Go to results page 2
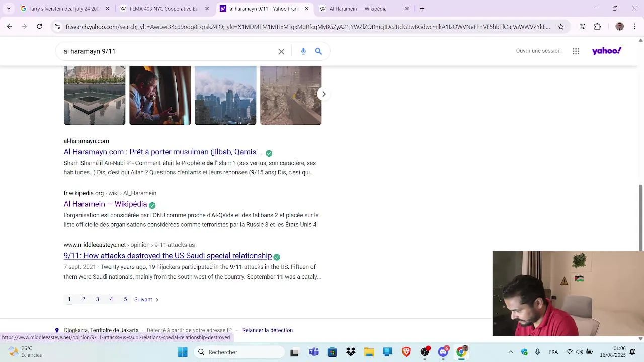Viewport: 644px width, 362px height. click(84, 300)
